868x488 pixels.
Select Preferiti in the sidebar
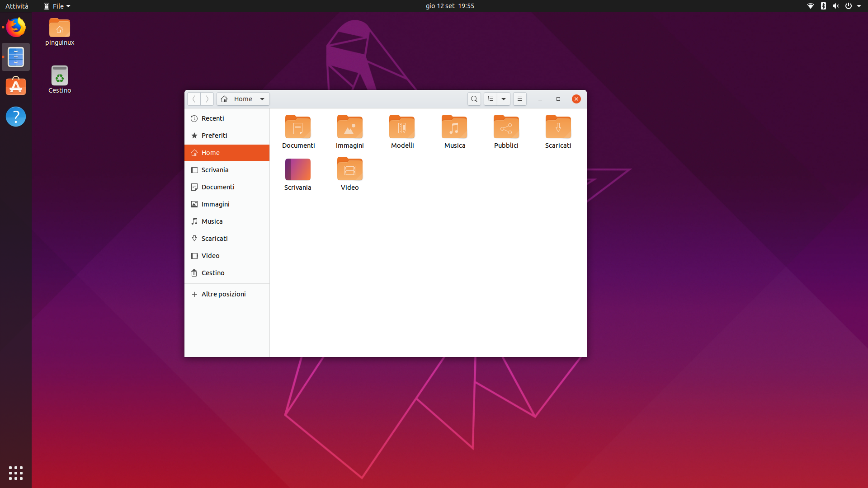pos(214,136)
